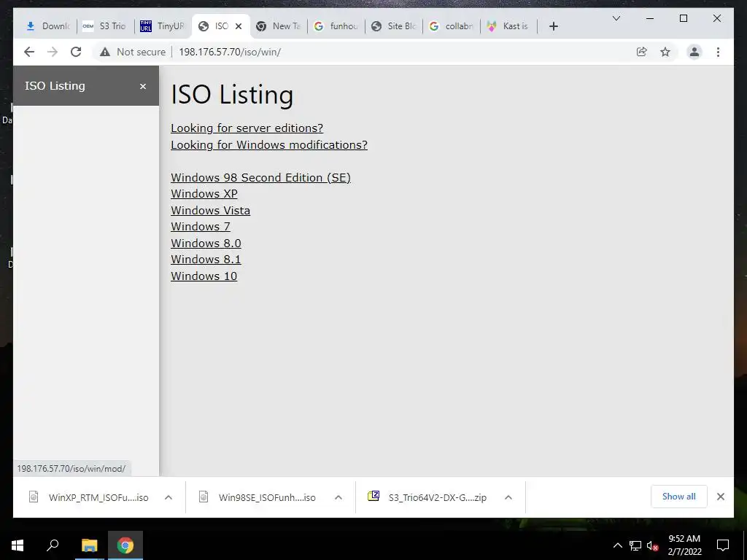Switch to the Downloads tab
This screenshot has height=560, width=747.
click(x=48, y=26)
